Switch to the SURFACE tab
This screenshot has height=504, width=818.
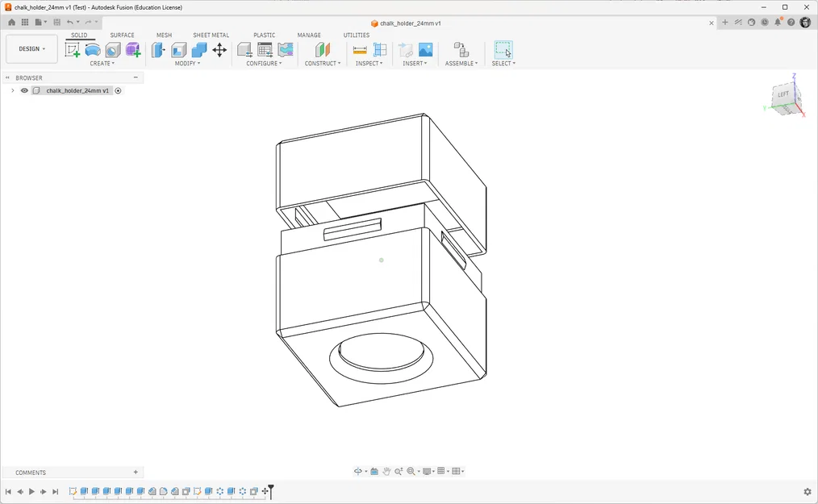tap(122, 35)
